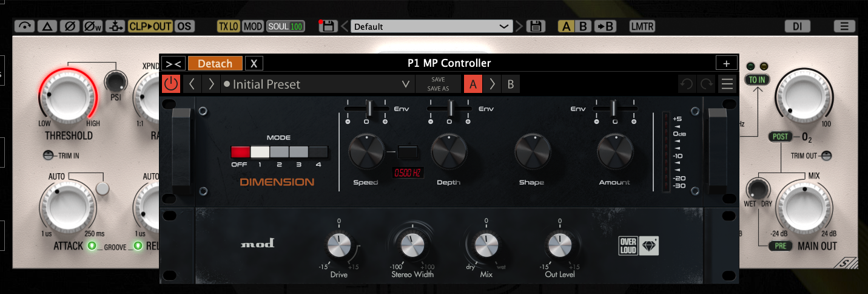The height and width of the screenshot is (294, 868).
Task: Toggle the delta triangle icon button
Action: (48, 26)
